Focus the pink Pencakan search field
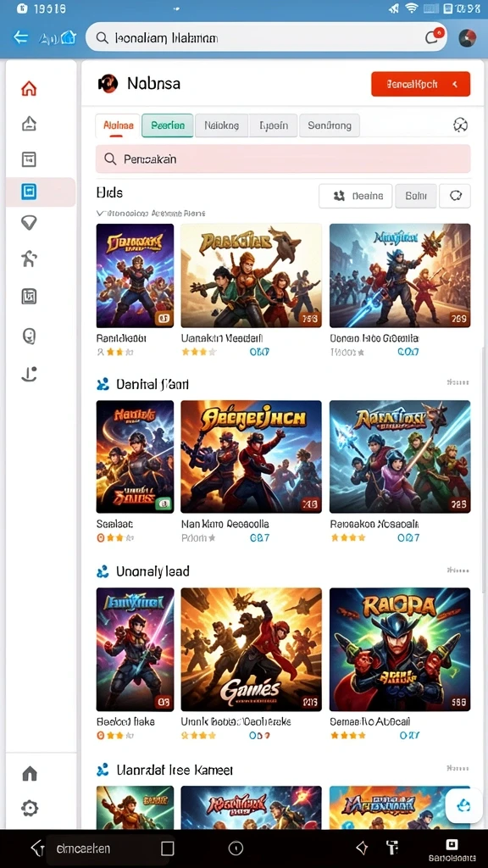This screenshot has width=488, height=868. click(283, 159)
